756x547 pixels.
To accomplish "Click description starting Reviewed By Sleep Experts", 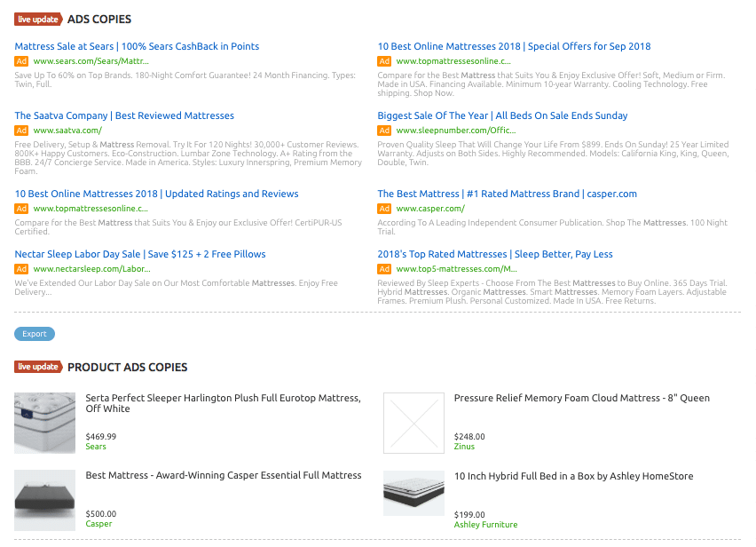I will tap(552, 292).
